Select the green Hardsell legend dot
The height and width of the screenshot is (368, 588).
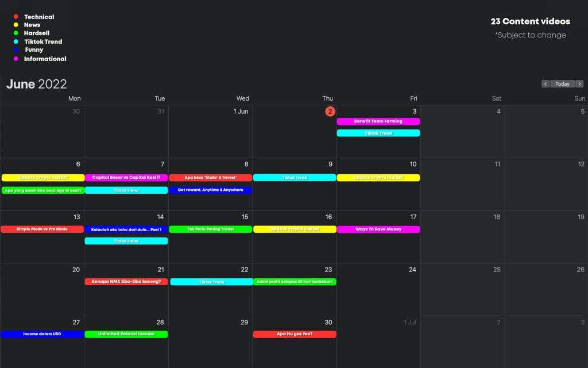click(x=16, y=33)
